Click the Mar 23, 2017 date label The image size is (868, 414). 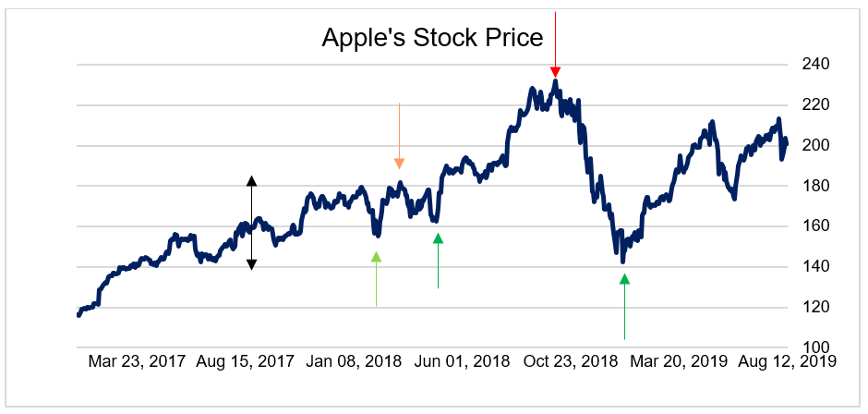[137, 361]
